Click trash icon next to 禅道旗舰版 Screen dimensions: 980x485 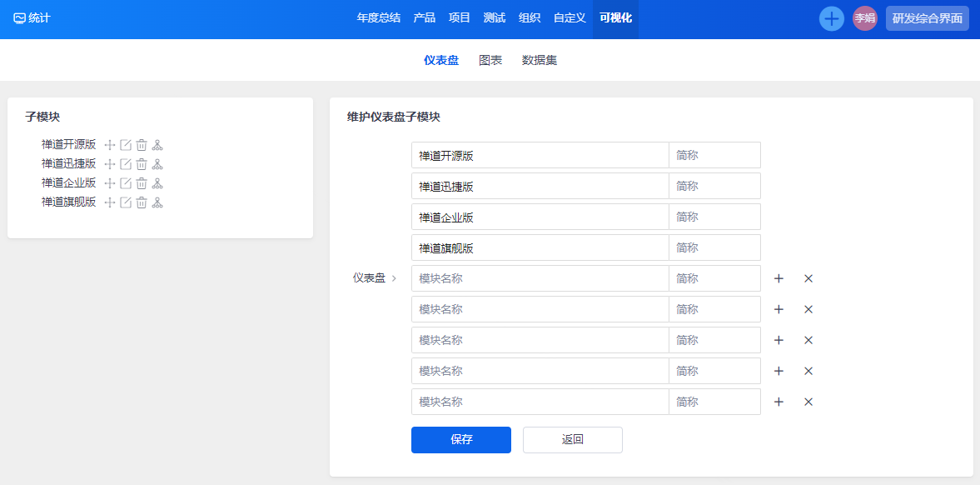[x=142, y=202]
